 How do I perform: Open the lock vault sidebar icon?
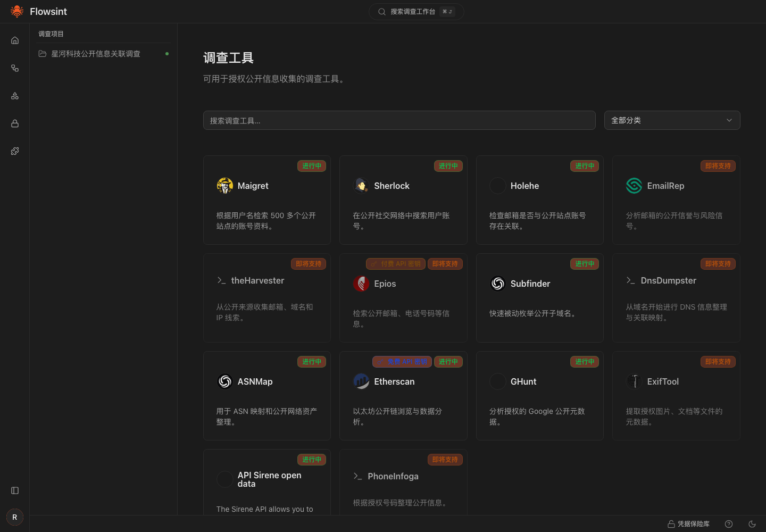tap(15, 123)
